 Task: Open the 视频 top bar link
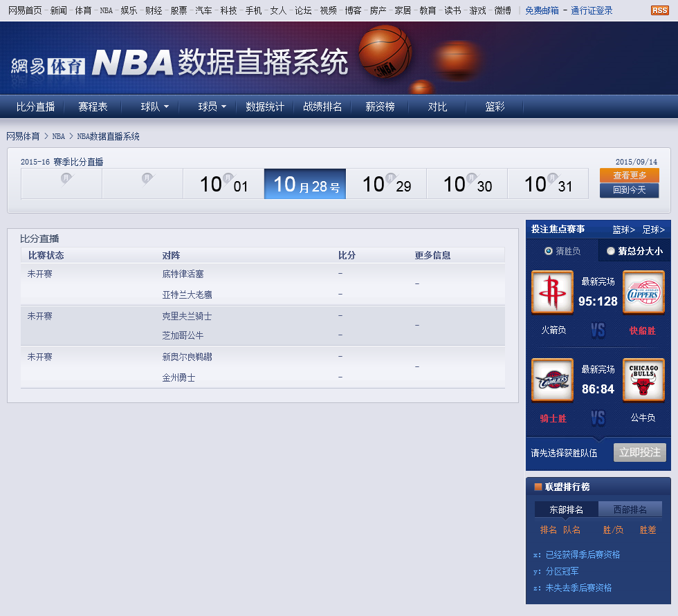click(x=328, y=10)
